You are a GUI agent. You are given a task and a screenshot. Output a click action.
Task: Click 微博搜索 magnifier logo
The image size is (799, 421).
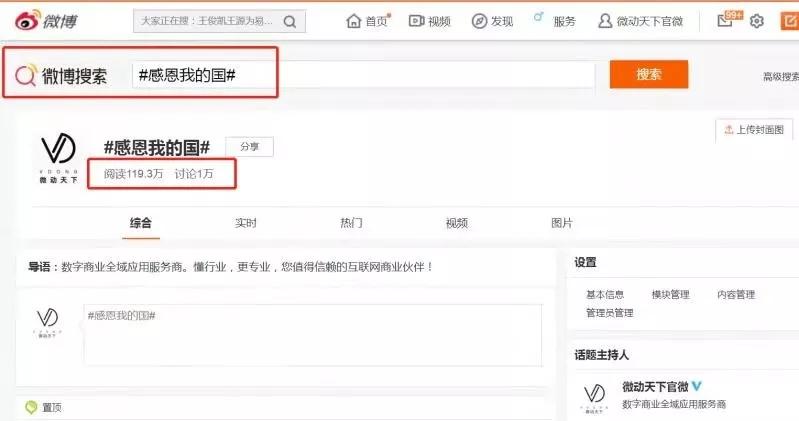[x=25, y=75]
